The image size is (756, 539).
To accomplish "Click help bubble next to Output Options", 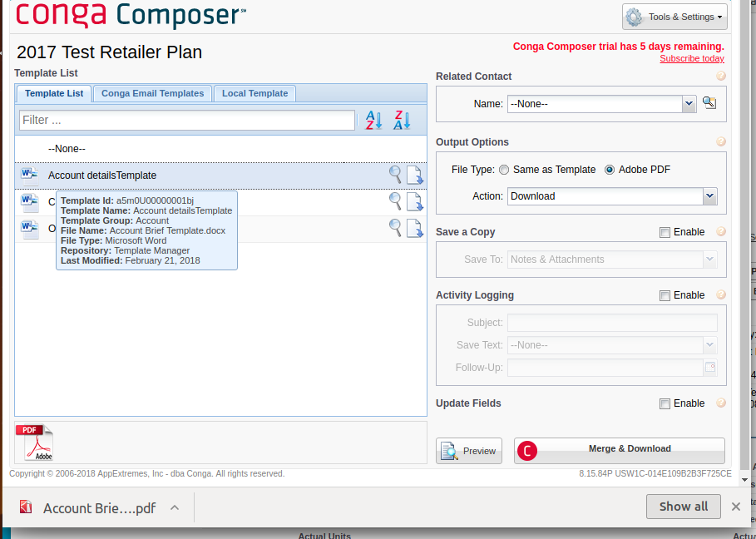I will (720, 142).
